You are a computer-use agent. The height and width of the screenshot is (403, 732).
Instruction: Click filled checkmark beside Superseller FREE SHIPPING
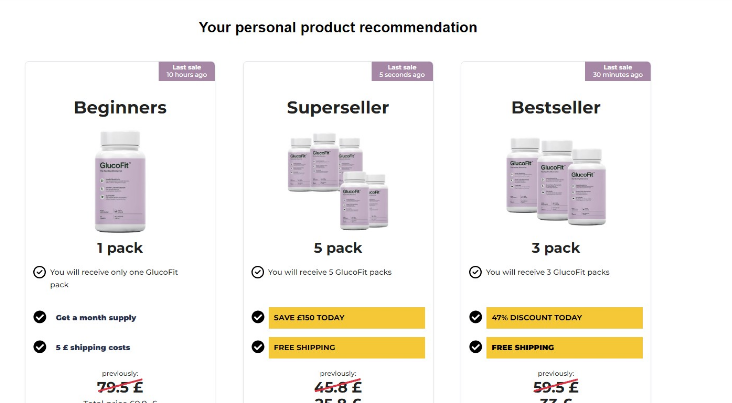click(x=258, y=347)
